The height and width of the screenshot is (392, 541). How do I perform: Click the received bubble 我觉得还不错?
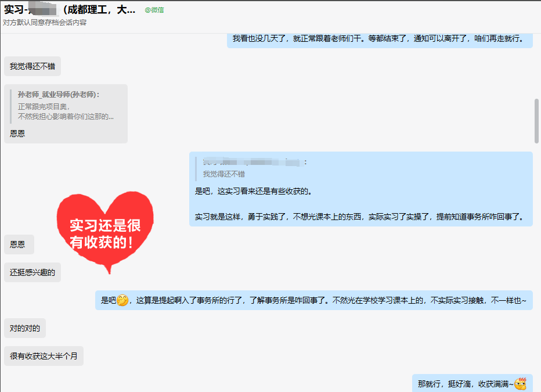click(33, 66)
